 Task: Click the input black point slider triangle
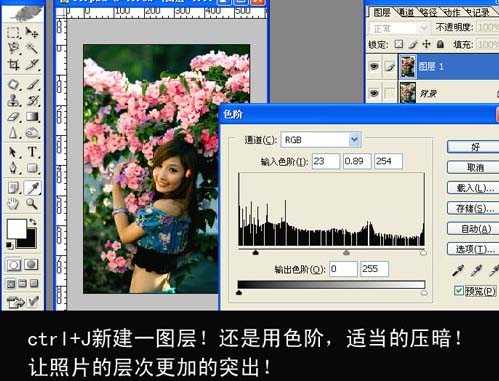click(256, 252)
